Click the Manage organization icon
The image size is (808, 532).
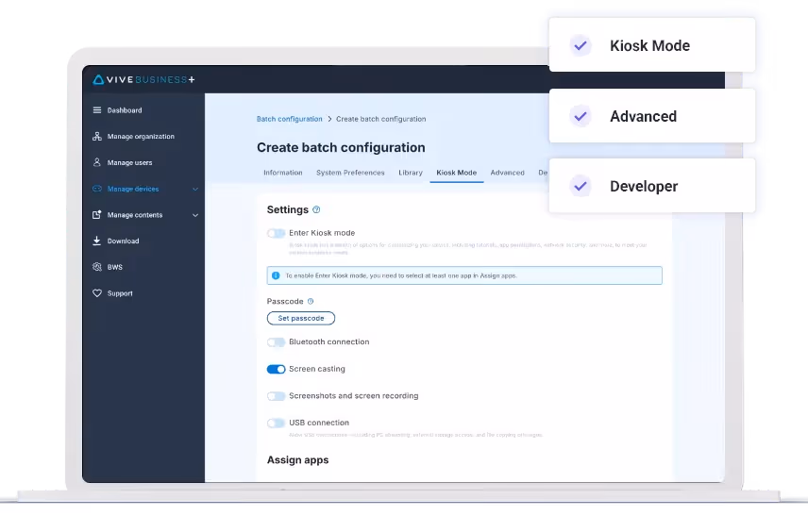point(97,136)
